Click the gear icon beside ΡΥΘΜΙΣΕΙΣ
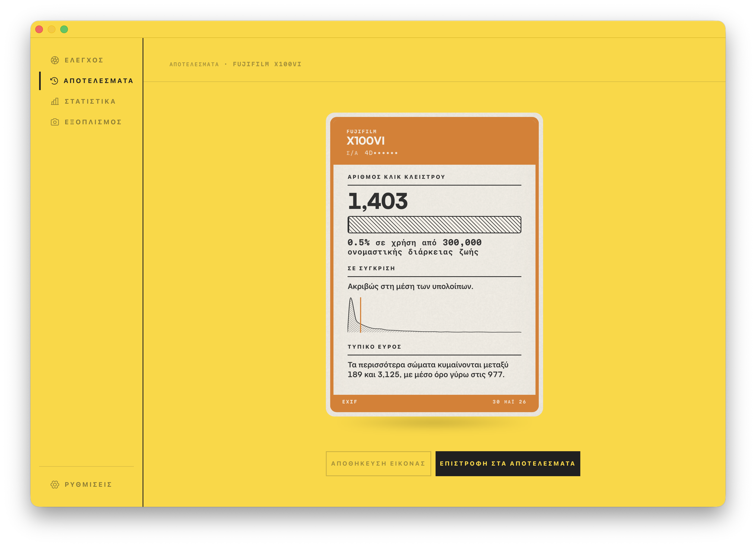This screenshot has height=547, width=756. 55,484
